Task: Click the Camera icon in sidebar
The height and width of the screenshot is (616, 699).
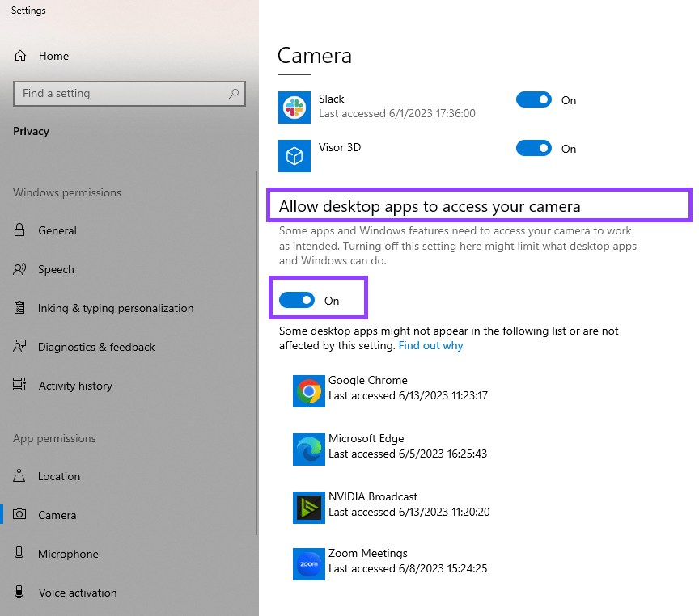Action: [x=19, y=514]
